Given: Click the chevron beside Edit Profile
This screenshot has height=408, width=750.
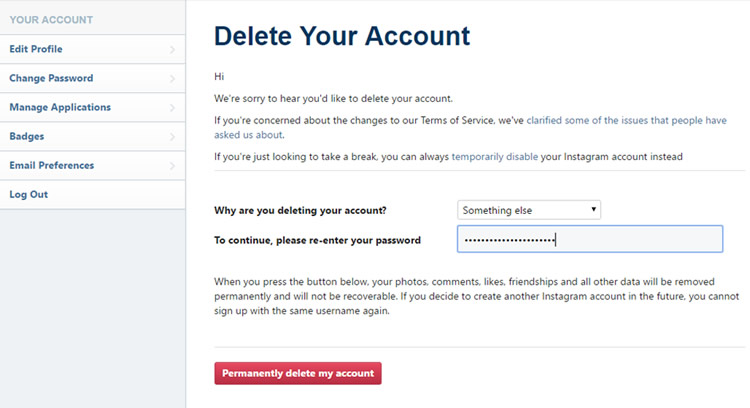Looking at the screenshot, I should (172, 49).
